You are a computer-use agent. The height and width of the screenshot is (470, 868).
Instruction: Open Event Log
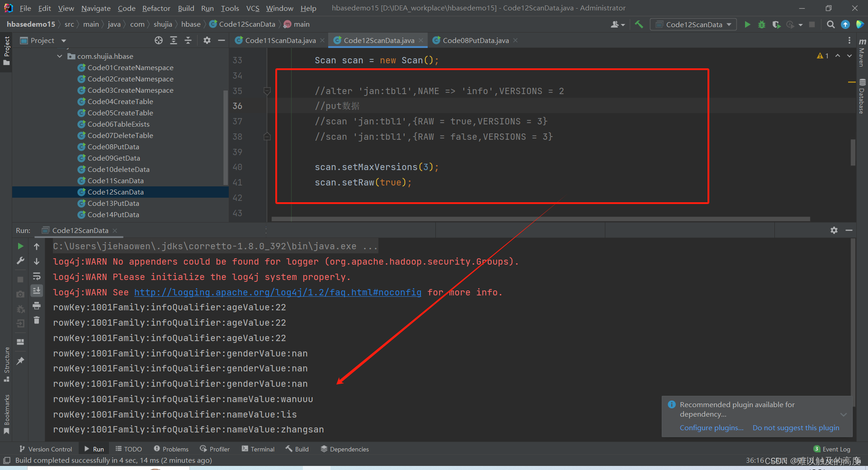pyautogui.click(x=831, y=449)
